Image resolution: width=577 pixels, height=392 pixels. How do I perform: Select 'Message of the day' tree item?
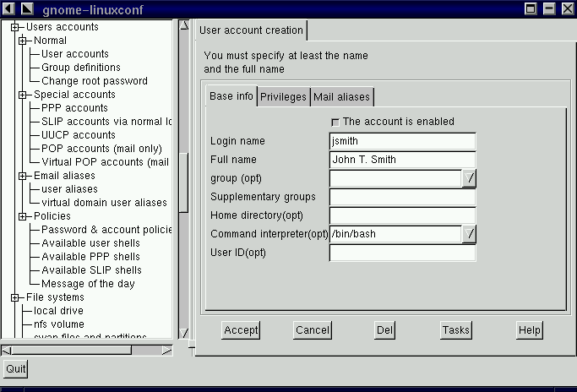click(x=88, y=284)
